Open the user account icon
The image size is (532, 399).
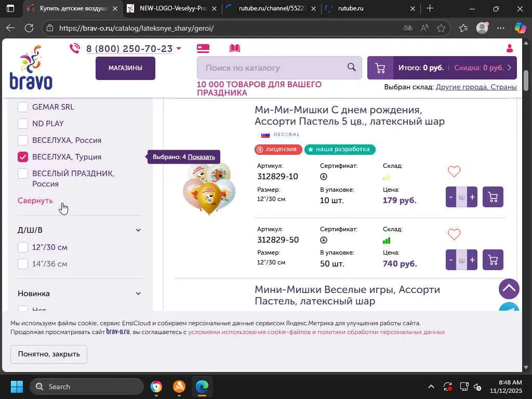click(x=509, y=48)
